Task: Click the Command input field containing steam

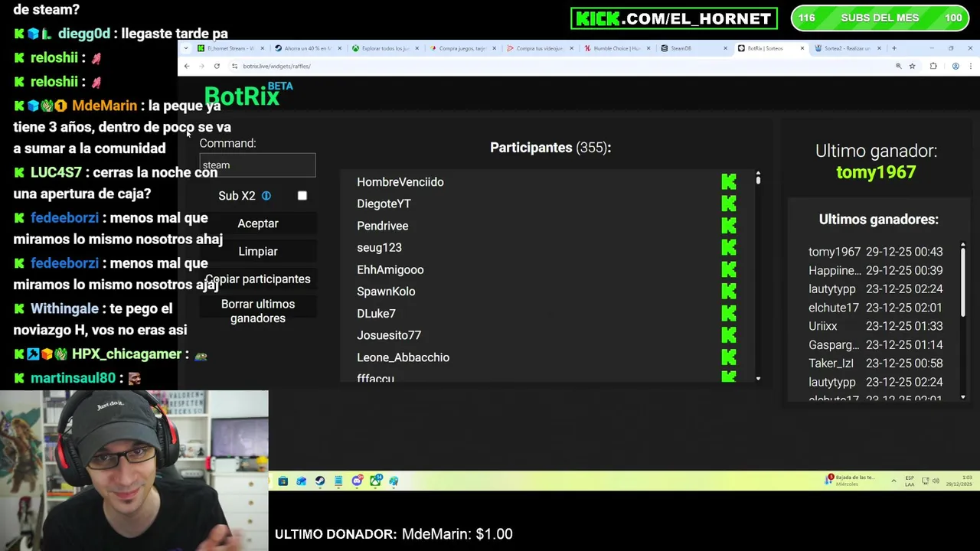Action: click(257, 165)
